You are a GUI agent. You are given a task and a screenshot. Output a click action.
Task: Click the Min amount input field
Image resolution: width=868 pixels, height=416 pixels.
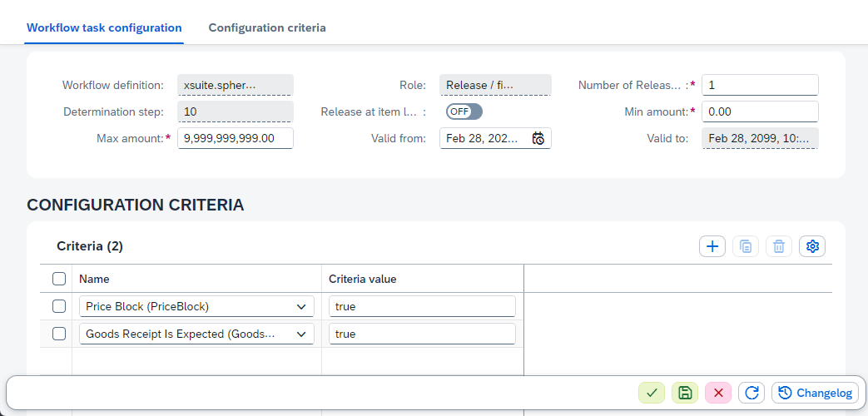tap(759, 111)
